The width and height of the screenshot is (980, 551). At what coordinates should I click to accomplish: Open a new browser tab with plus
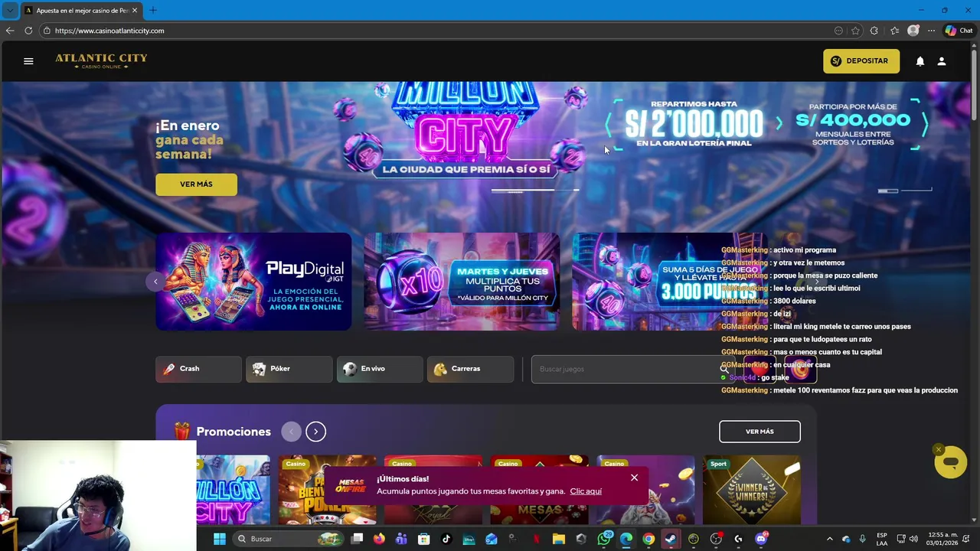153,10
